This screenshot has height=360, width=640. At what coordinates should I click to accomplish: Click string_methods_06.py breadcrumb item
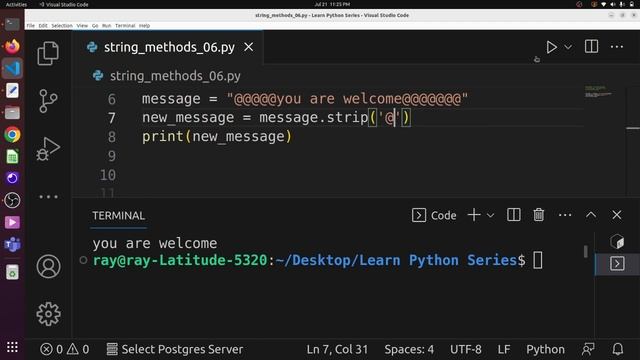point(175,76)
